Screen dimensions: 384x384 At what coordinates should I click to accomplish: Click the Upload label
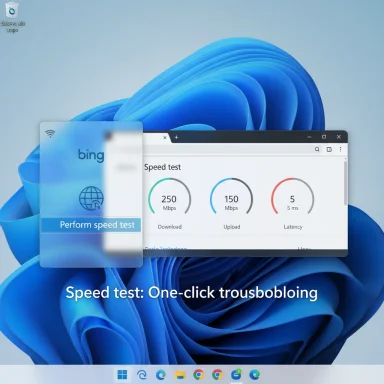coord(232,227)
